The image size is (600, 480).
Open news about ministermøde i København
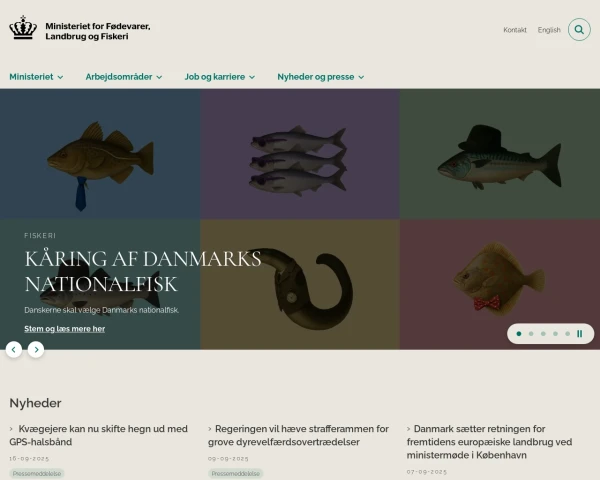(489, 442)
